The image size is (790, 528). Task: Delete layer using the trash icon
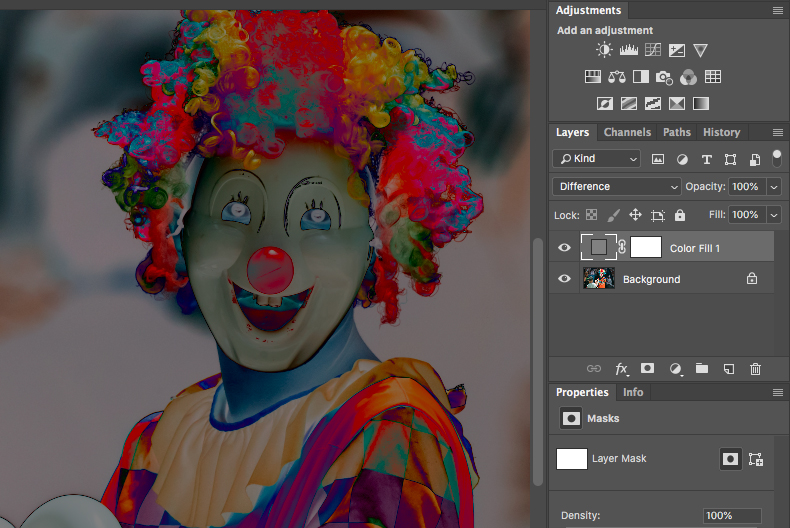[756, 369]
